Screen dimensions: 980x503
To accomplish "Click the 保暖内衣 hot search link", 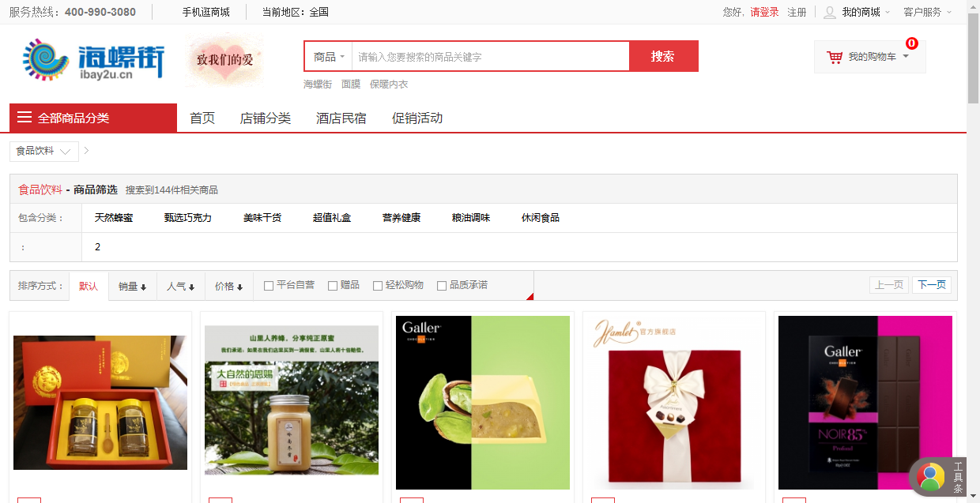I will coord(389,84).
